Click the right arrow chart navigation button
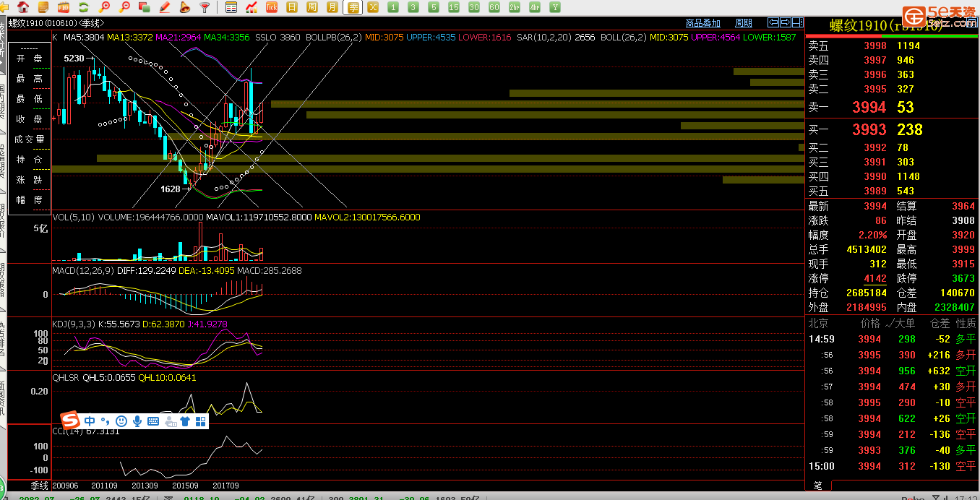This screenshot has height=500, width=980. click(785, 22)
